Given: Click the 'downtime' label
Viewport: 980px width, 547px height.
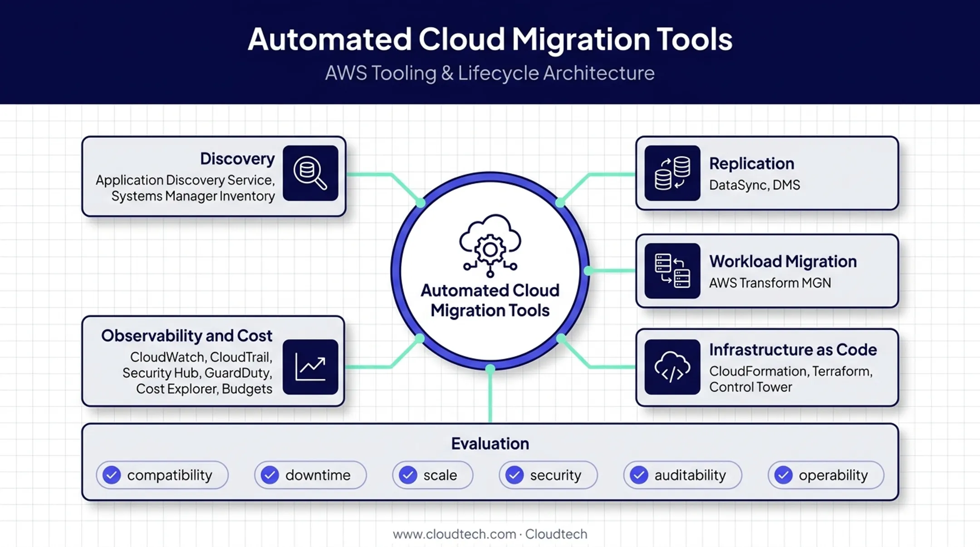Looking at the screenshot, I should pos(318,475).
